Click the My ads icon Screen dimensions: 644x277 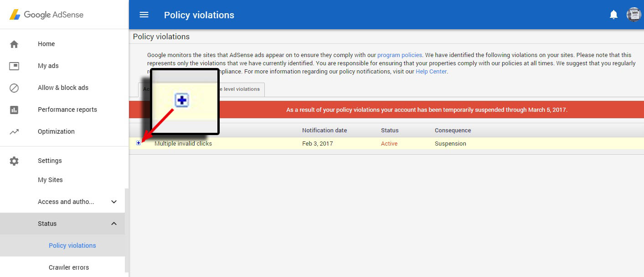(x=14, y=66)
